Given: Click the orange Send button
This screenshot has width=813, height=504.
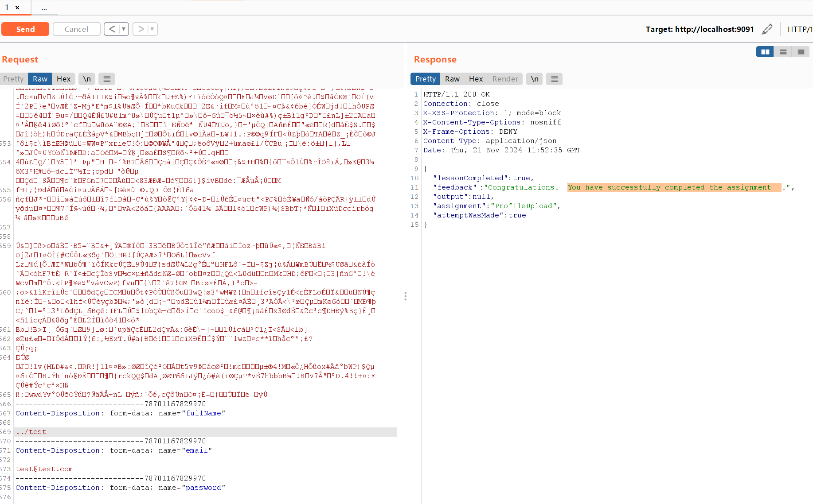Looking at the screenshot, I should click(x=25, y=29).
